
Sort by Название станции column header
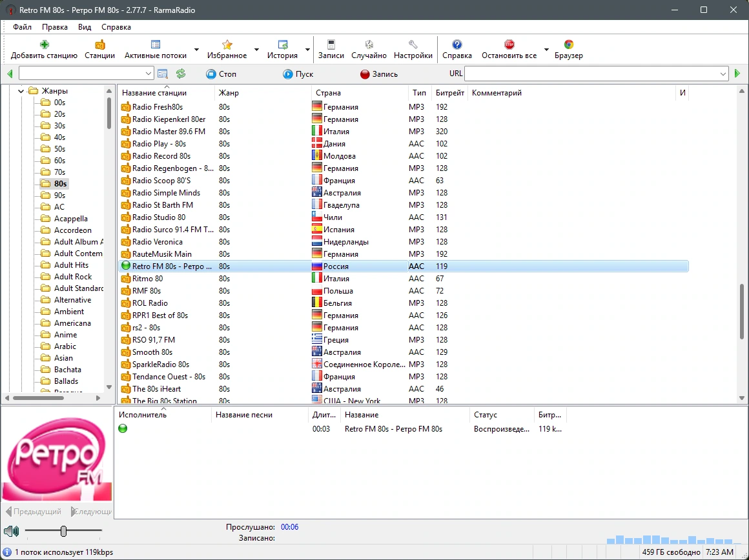pyautogui.click(x=165, y=93)
